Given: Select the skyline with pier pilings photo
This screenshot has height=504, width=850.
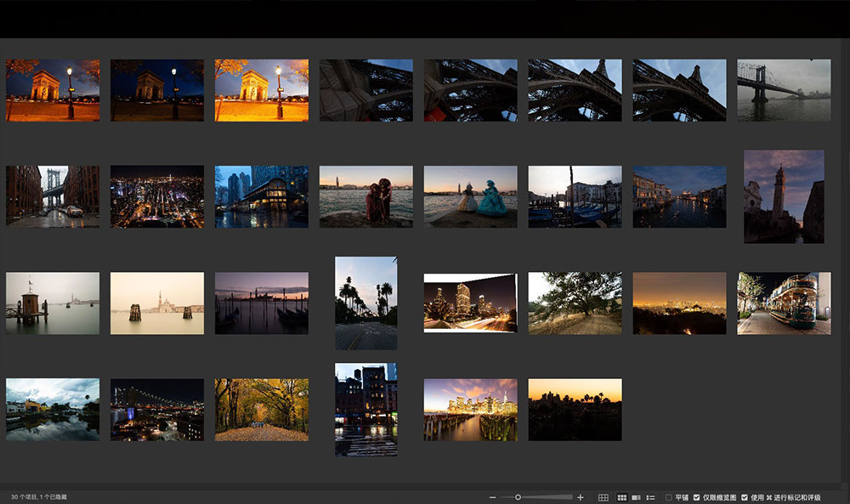Looking at the screenshot, I should pos(470,410).
